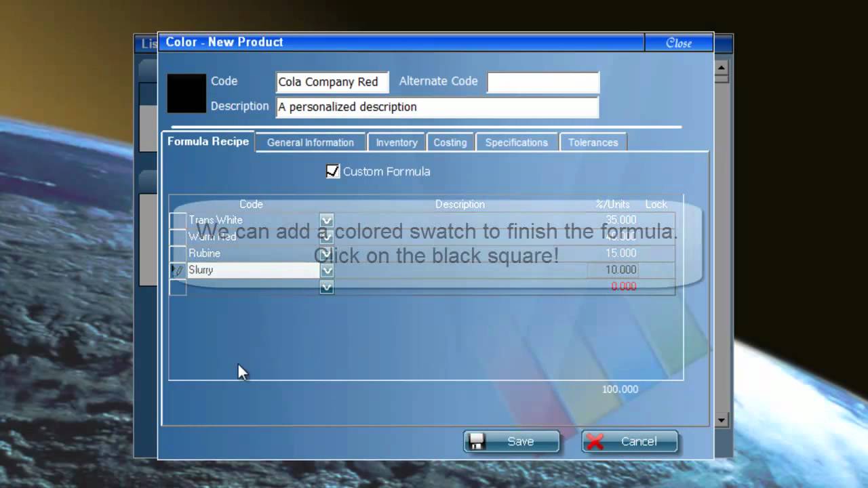
Task: Click the empty Alternate Code field
Action: pos(543,82)
